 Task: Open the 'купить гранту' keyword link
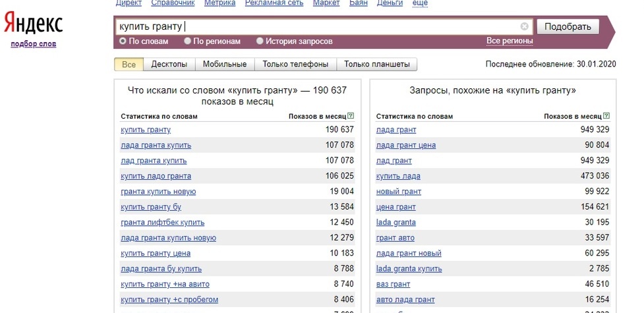146,130
